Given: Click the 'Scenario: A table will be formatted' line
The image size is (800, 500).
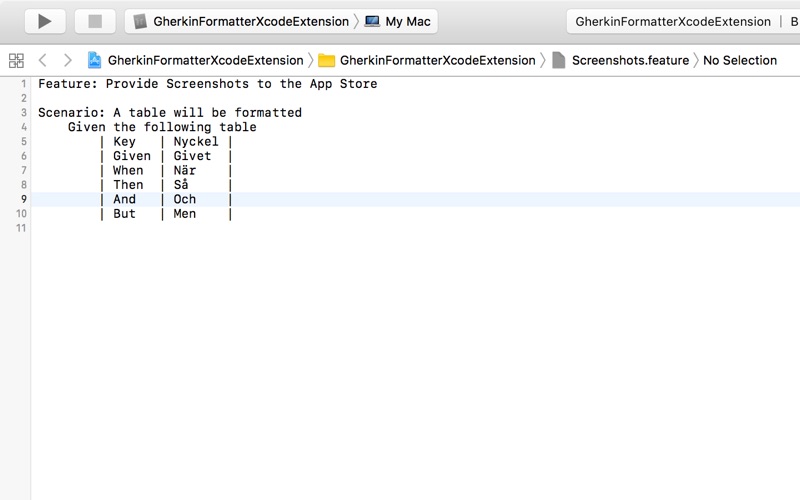Looking at the screenshot, I should [x=170, y=112].
